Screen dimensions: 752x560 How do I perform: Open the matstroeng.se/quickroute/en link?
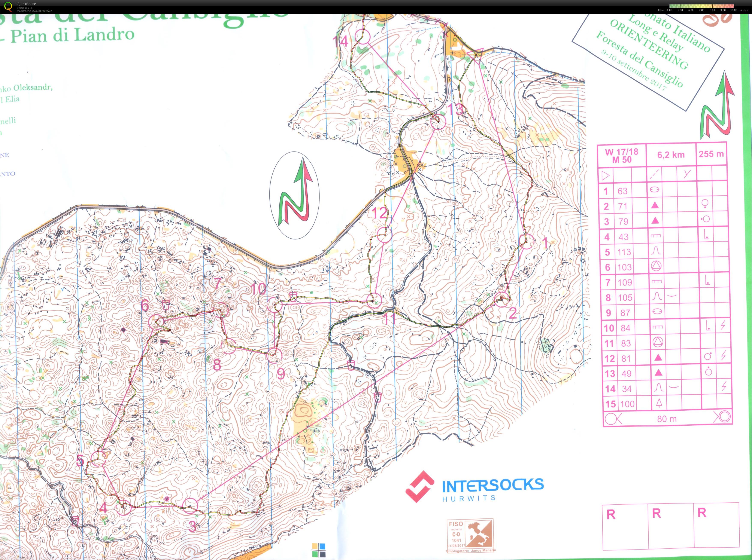[35, 11]
